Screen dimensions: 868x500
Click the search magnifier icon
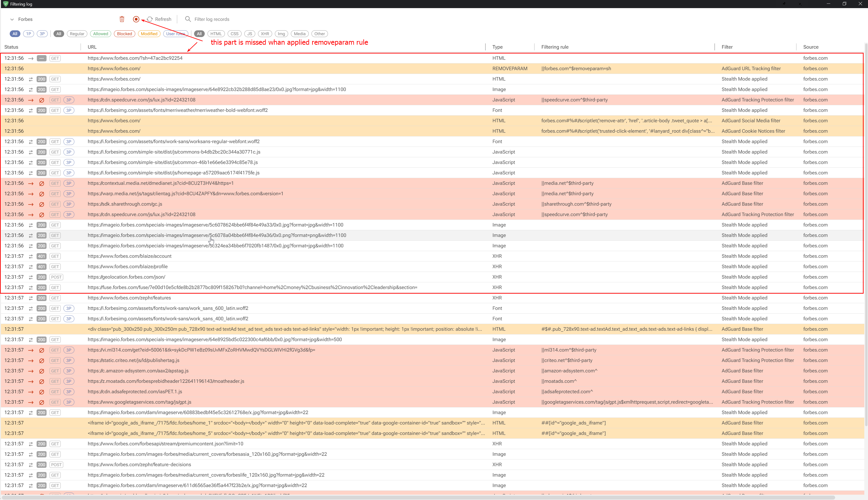188,19
